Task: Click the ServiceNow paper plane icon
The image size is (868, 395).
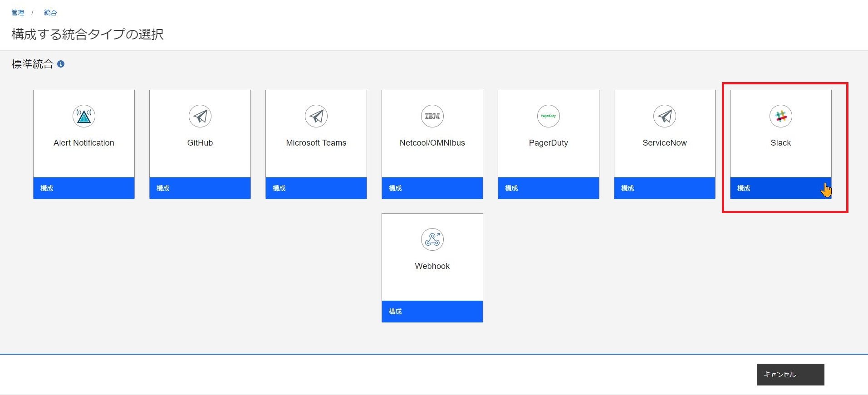Action: 665,116
